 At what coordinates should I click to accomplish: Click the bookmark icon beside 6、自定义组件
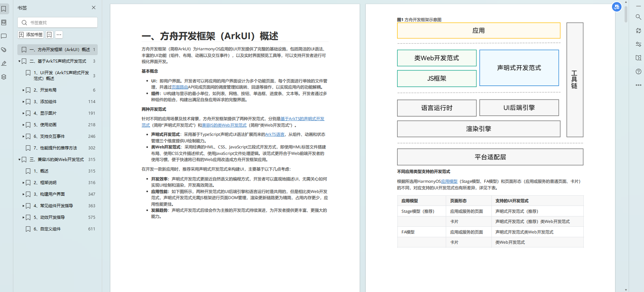tap(28, 229)
